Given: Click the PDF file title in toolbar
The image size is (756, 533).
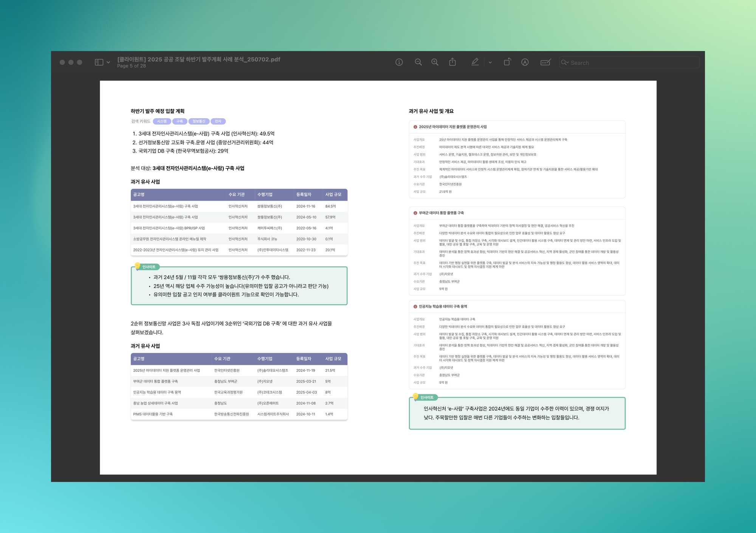Looking at the screenshot, I should (x=199, y=59).
